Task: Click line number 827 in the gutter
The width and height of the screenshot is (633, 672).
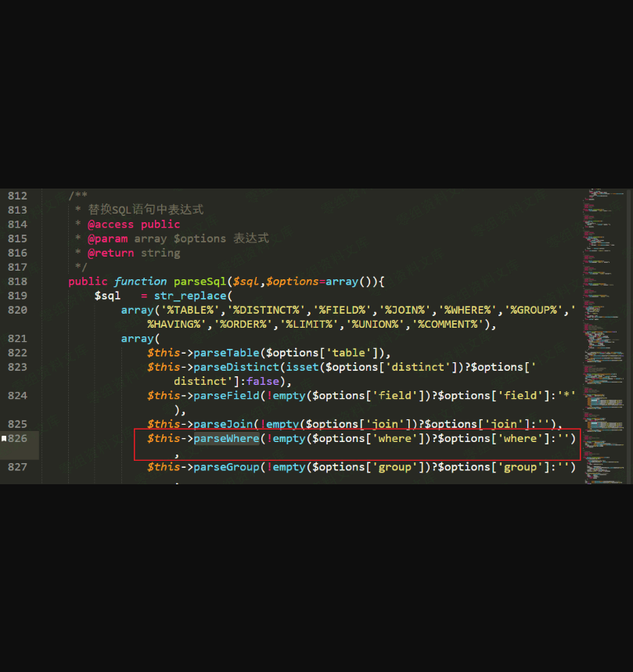Action: [17, 467]
